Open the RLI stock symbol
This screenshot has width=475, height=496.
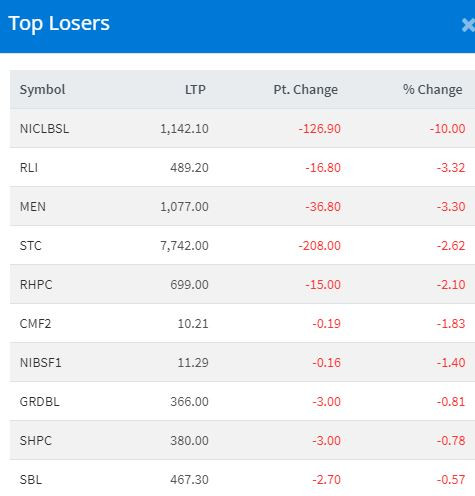29,168
